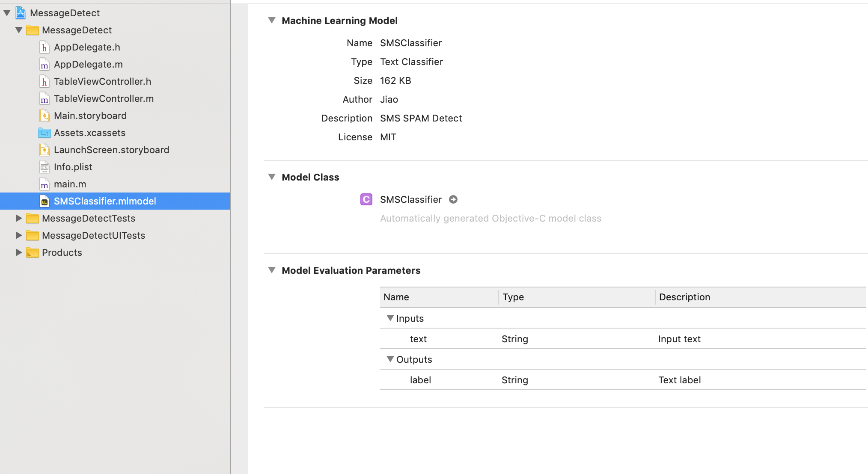This screenshot has height=474, width=868.
Task: Click the Name column header
Action: pos(439,297)
